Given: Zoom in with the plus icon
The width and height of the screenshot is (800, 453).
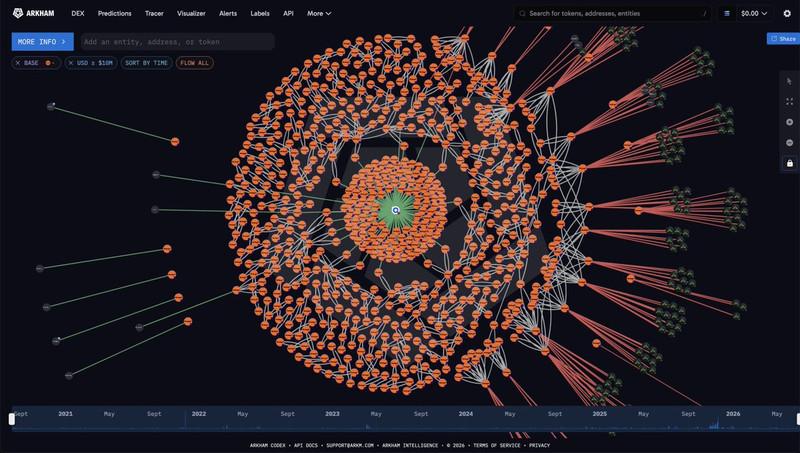Looking at the screenshot, I should click(789, 122).
